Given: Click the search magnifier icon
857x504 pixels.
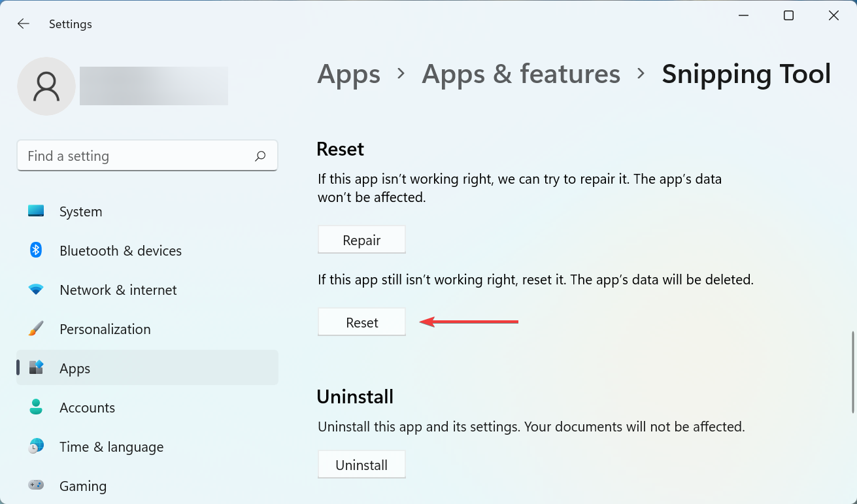Looking at the screenshot, I should tap(260, 156).
